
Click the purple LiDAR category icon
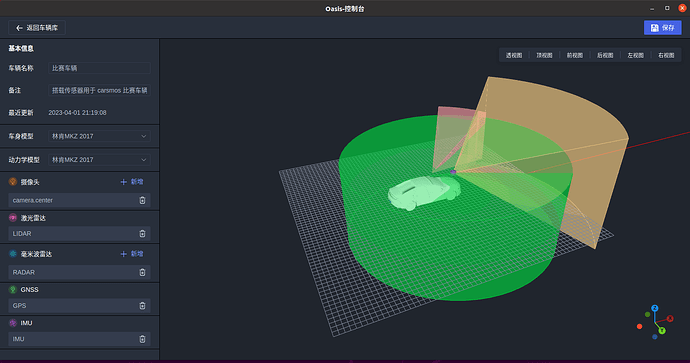13,218
